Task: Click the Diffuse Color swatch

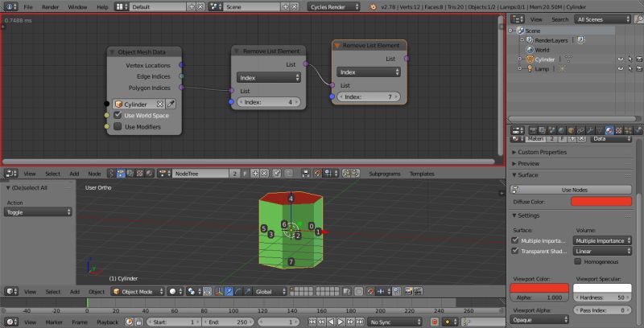Action: tap(601, 201)
